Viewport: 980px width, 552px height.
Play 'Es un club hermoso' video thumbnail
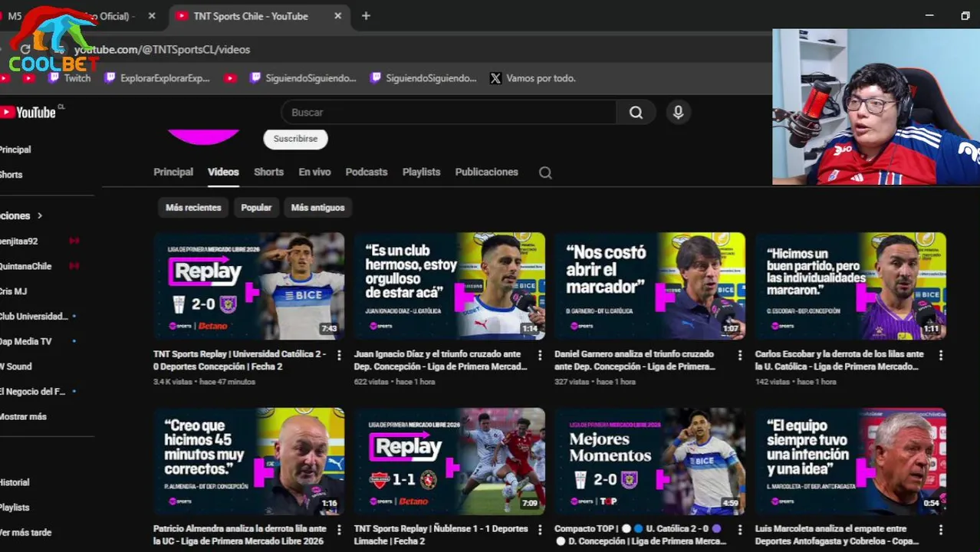tap(449, 286)
